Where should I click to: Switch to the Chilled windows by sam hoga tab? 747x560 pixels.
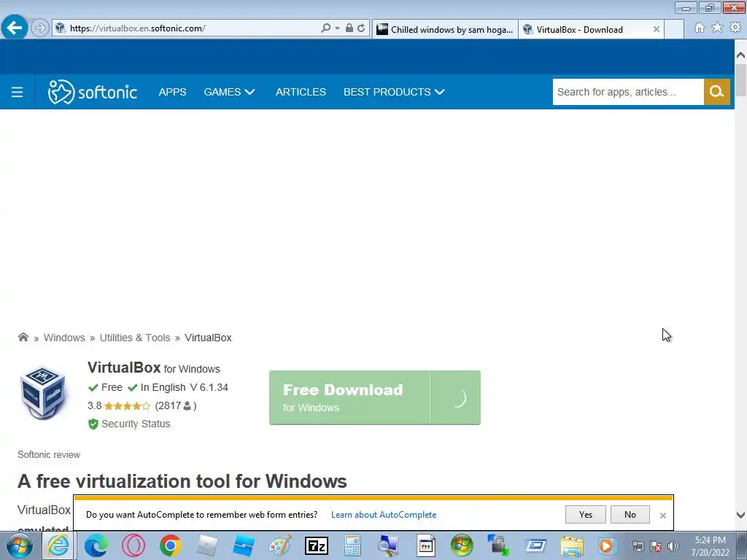(445, 29)
